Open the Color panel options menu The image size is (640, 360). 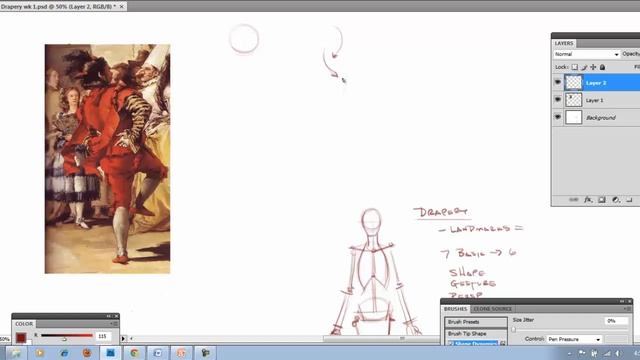pyautogui.click(x=113, y=324)
